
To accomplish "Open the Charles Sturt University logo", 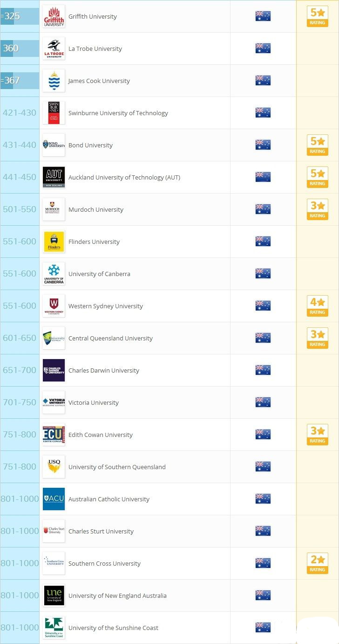I will [x=54, y=531].
